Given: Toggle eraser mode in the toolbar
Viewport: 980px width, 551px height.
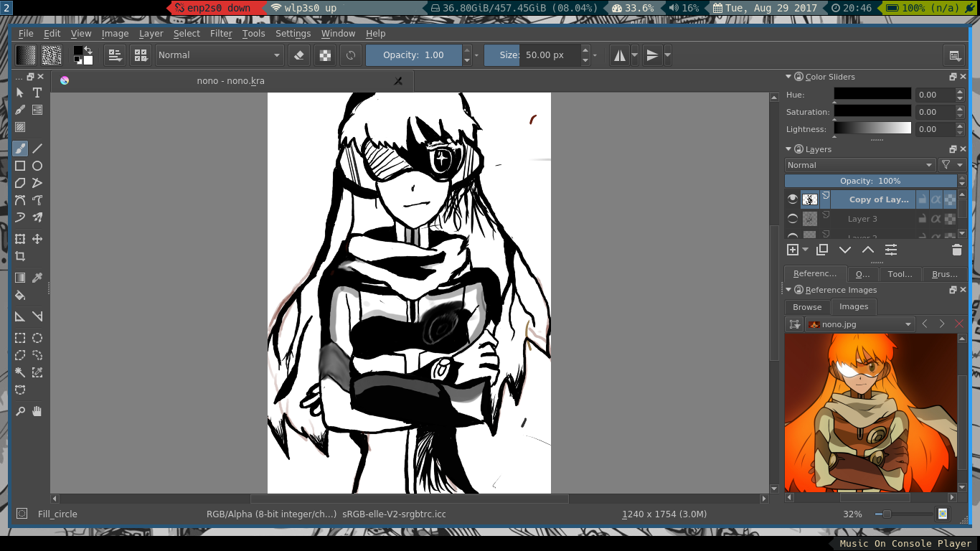Looking at the screenshot, I should point(300,55).
